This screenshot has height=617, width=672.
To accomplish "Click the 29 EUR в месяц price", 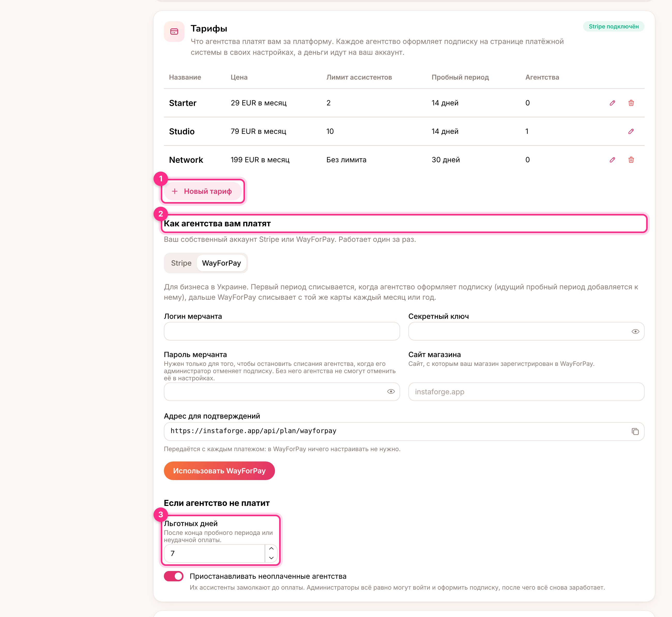I will click(258, 103).
